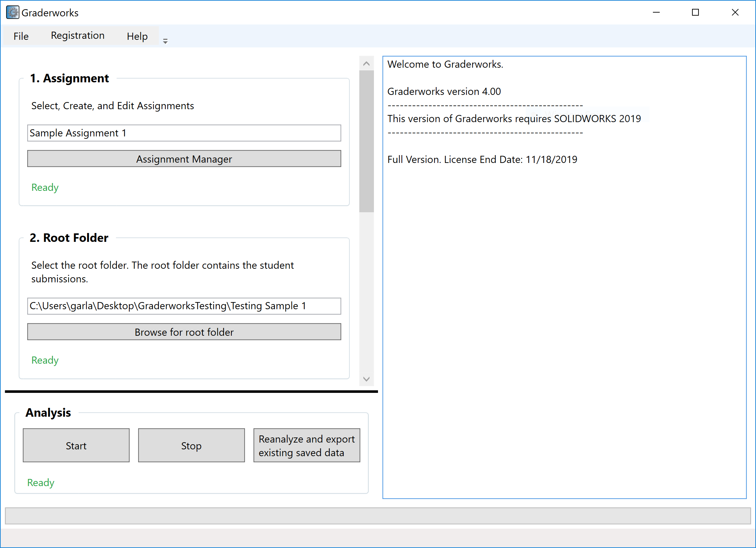Viewport: 756px width, 548px height.
Task: Open the Assignment Manager
Action: tap(184, 159)
